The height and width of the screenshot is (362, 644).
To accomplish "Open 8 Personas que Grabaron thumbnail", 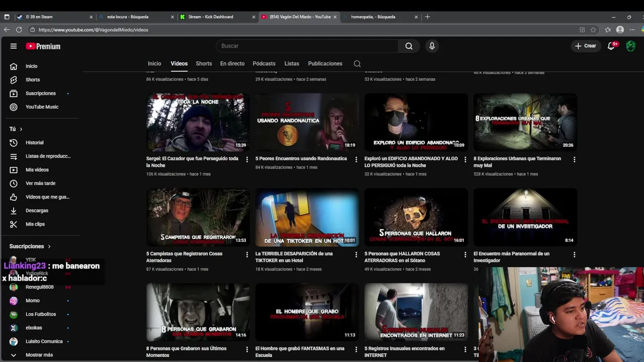I will pos(198,312).
